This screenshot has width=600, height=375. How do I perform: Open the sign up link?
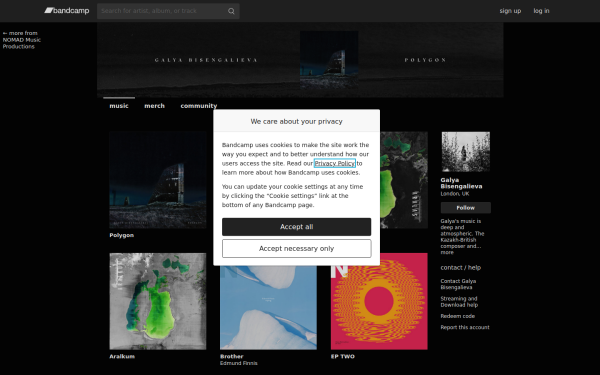click(x=510, y=11)
